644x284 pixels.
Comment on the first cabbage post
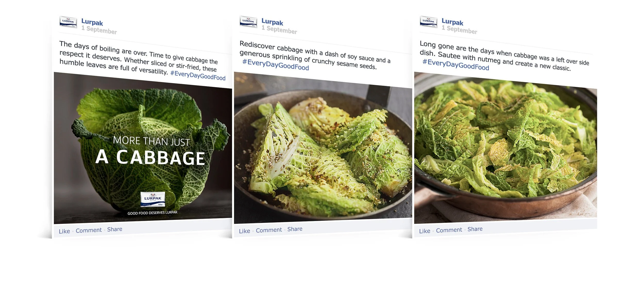point(89,230)
